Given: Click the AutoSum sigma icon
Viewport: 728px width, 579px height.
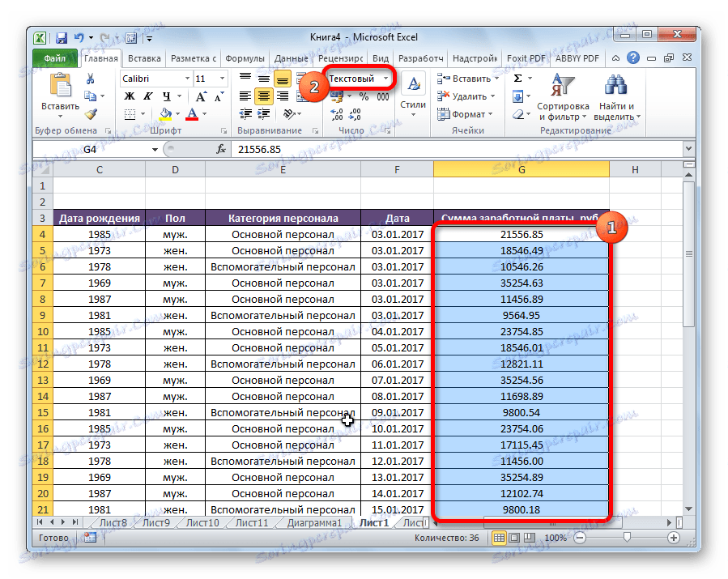Looking at the screenshot, I should click(518, 79).
